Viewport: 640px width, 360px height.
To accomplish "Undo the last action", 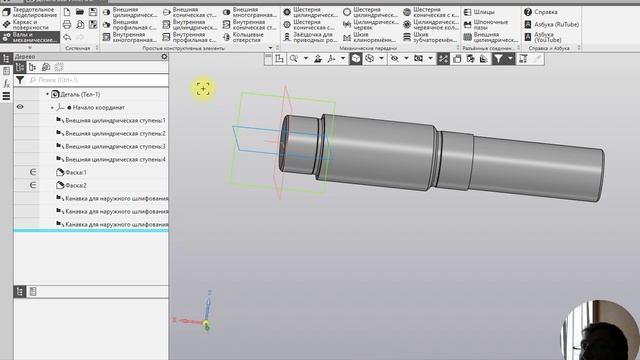I will pos(67,37).
